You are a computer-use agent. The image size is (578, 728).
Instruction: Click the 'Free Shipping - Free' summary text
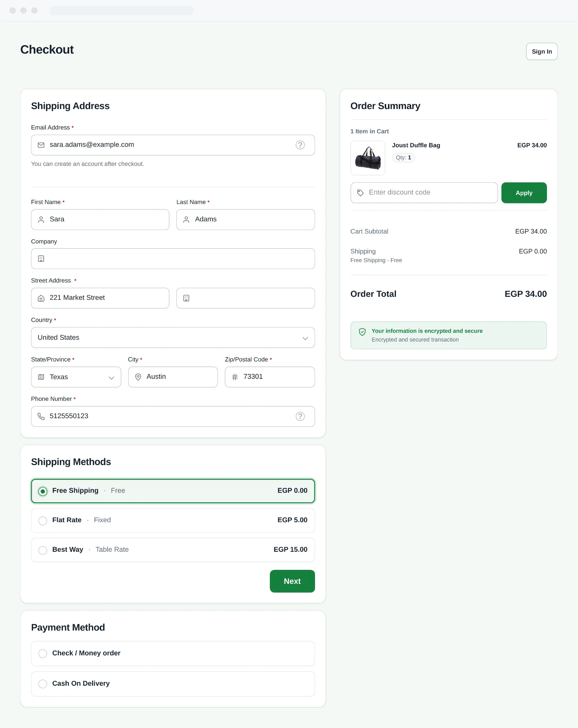(x=376, y=260)
